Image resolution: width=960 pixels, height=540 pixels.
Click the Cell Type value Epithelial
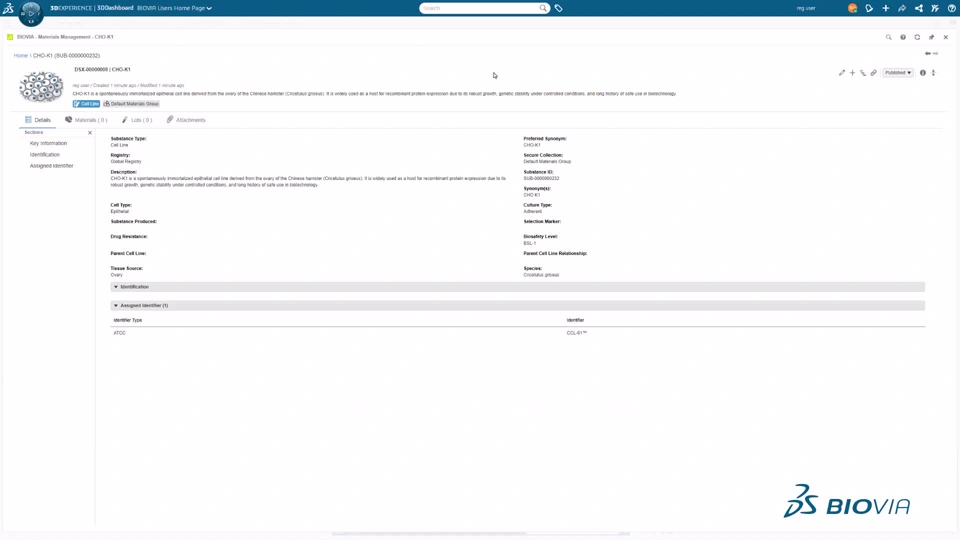pos(120,212)
